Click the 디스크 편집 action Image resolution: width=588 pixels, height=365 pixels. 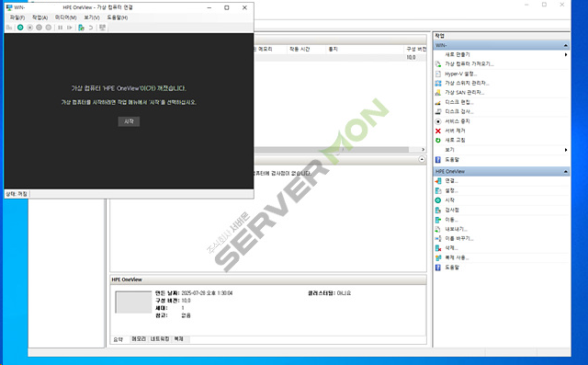[459, 102]
